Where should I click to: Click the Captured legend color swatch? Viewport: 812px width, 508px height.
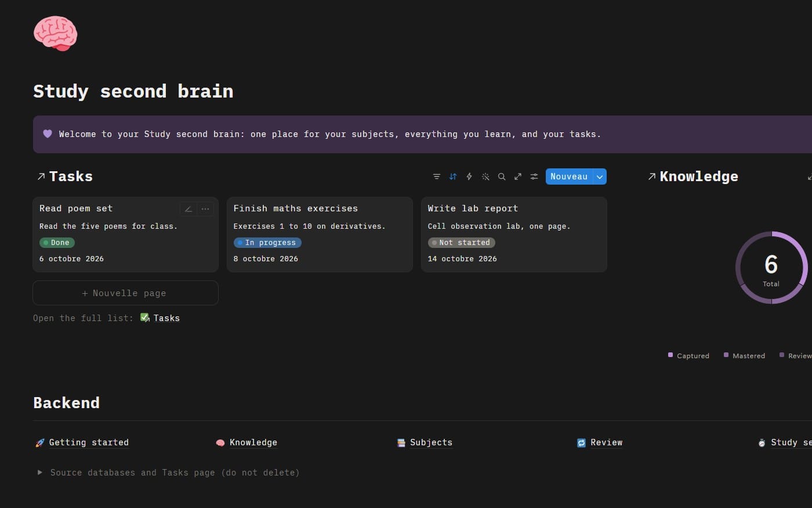pyautogui.click(x=670, y=355)
